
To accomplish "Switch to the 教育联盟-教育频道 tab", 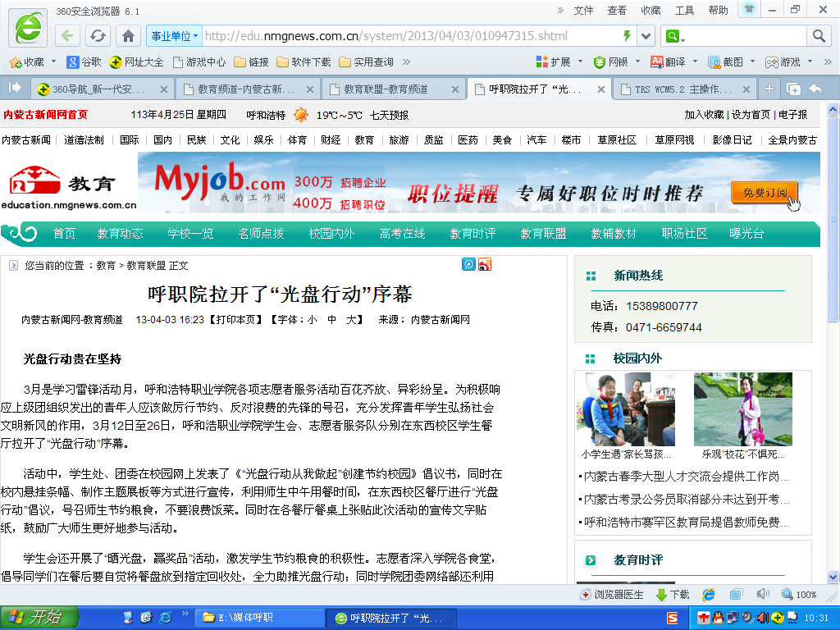I will (386, 89).
